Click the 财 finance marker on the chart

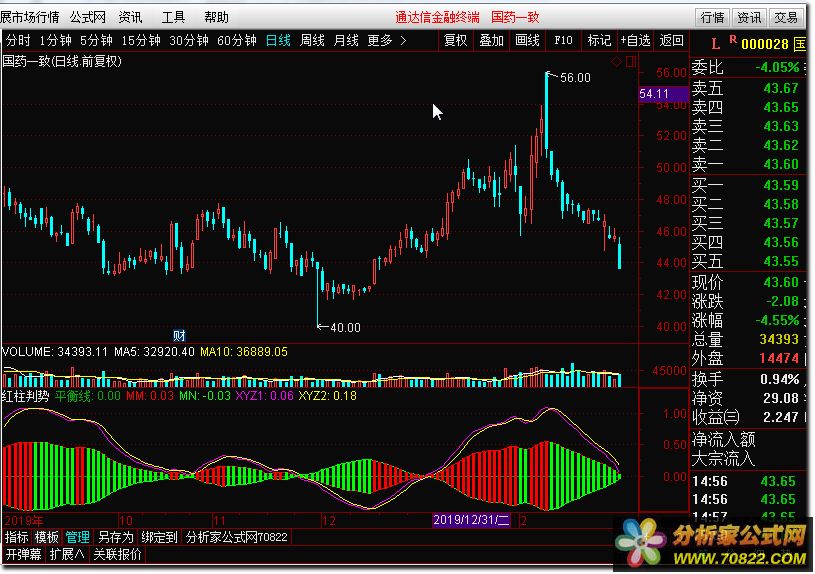180,334
